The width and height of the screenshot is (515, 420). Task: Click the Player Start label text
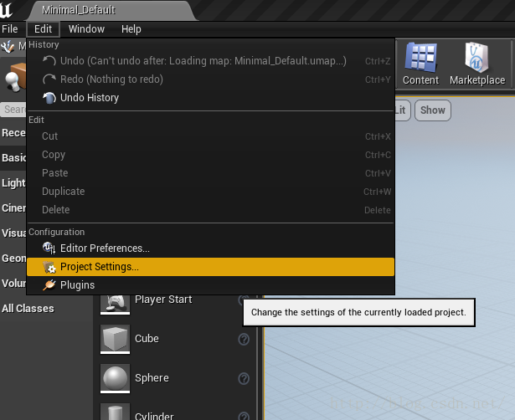[163, 300]
